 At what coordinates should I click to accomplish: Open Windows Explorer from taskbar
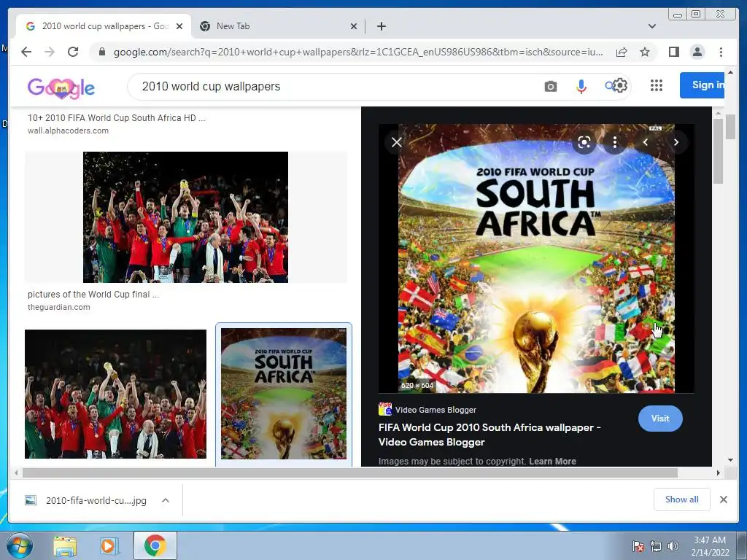click(65, 546)
